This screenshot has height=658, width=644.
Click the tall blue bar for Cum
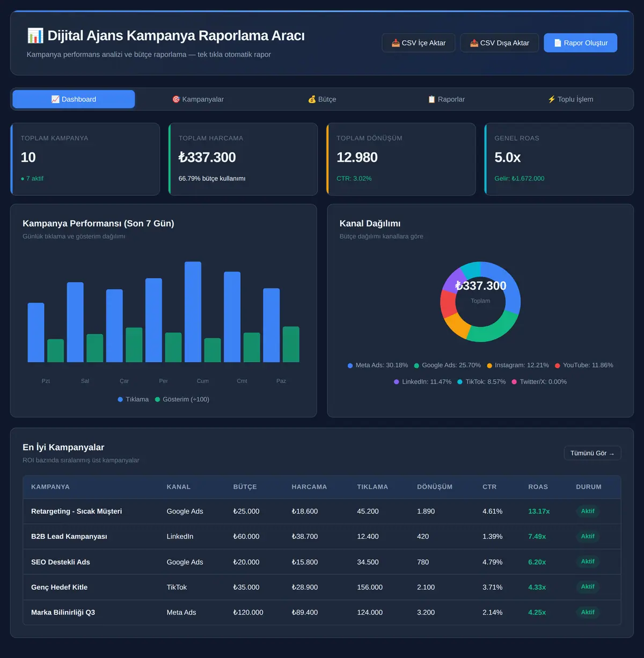click(x=193, y=312)
